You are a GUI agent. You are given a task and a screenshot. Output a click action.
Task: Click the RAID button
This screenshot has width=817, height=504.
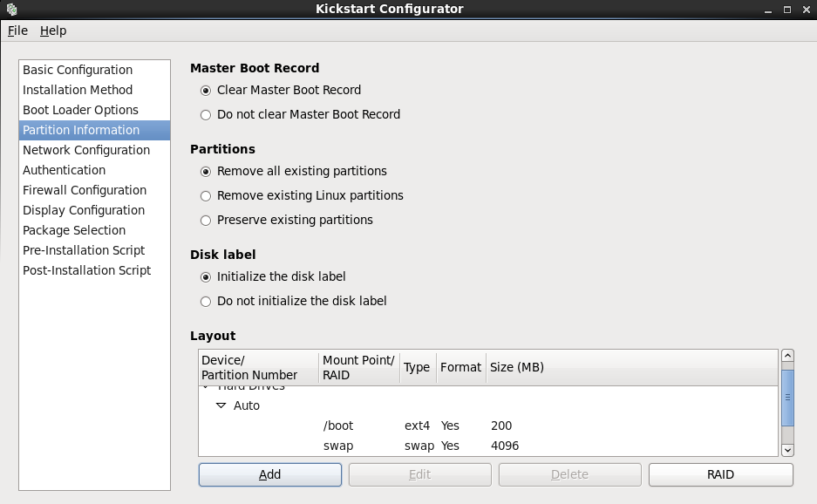(720, 474)
